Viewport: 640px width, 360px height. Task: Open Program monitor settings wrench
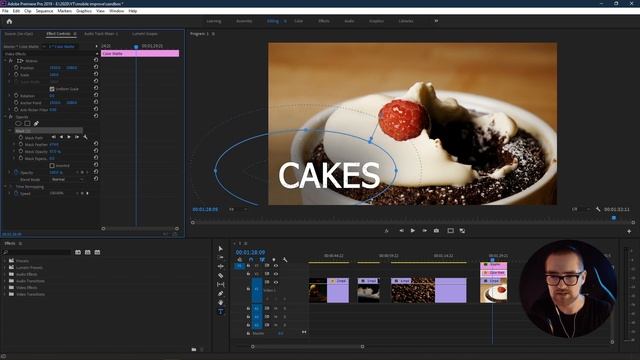point(598,209)
